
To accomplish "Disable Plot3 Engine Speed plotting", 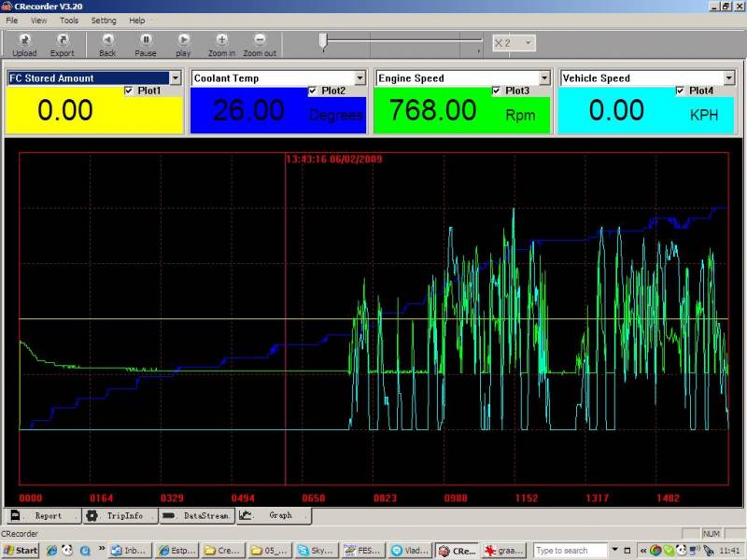I will pos(497,91).
